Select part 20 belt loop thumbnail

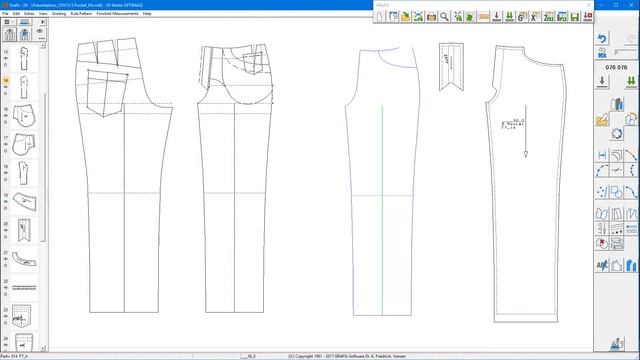[24, 230]
